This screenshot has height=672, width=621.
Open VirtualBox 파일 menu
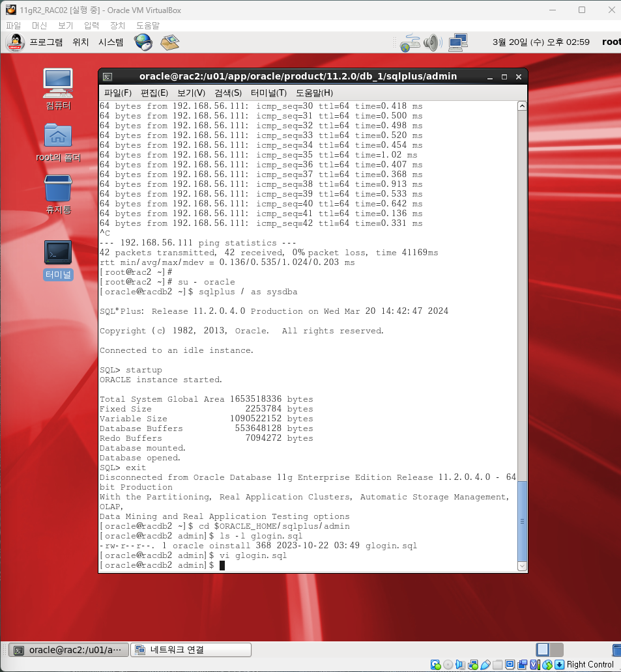click(x=13, y=25)
